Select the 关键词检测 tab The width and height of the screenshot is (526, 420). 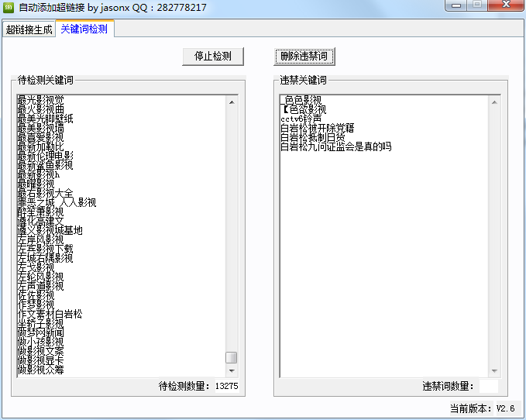pos(84,29)
